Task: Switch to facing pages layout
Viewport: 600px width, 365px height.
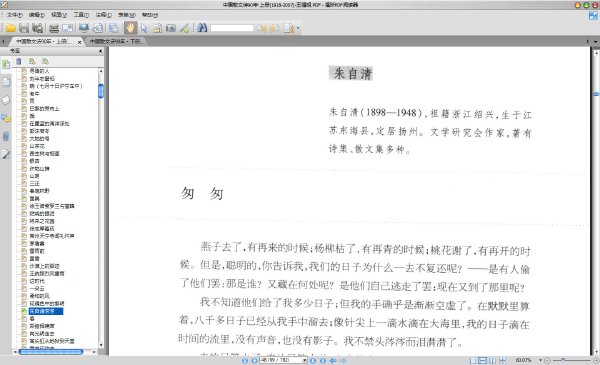Action: 492,361
